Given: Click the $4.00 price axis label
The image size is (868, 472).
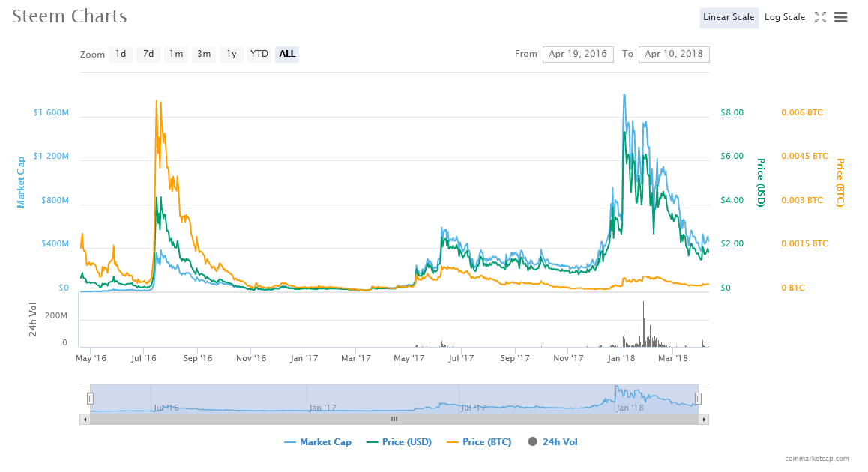Looking at the screenshot, I should click(732, 200).
